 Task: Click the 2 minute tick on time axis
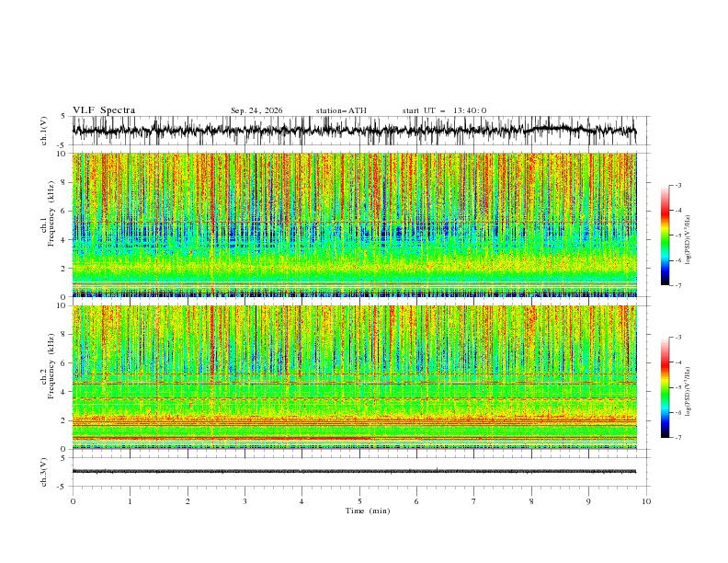click(188, 501)
